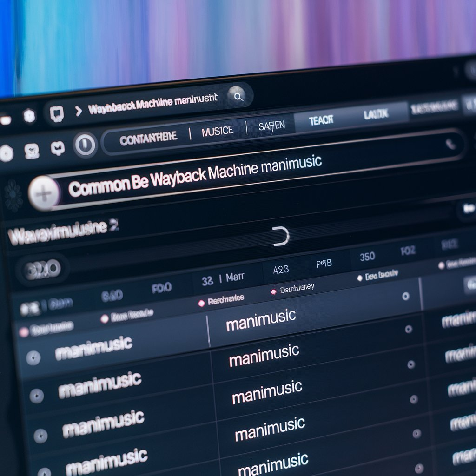476x476 pixels.
Task: Click the loading spinner arc
Action: pos(281,236)
